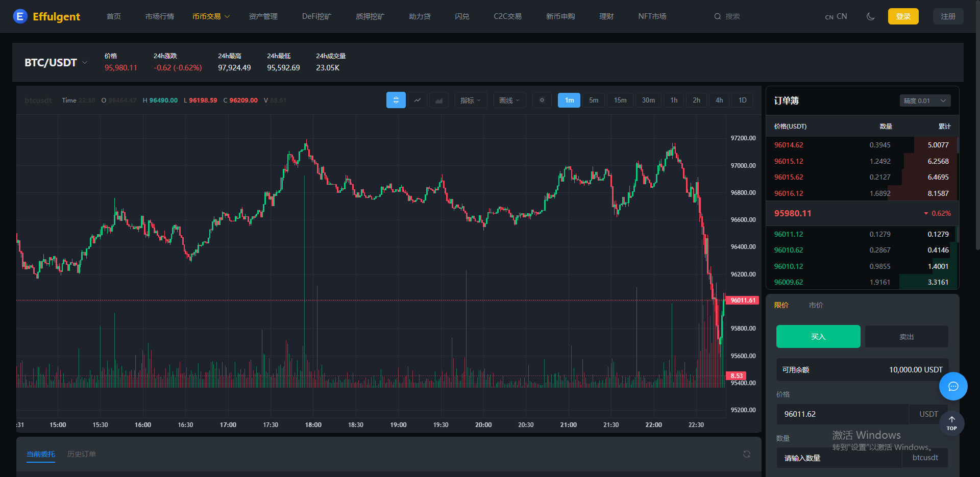
Task: Select the candlestick chart type icon
Action: pyautogui.click(x=396, y=101)
